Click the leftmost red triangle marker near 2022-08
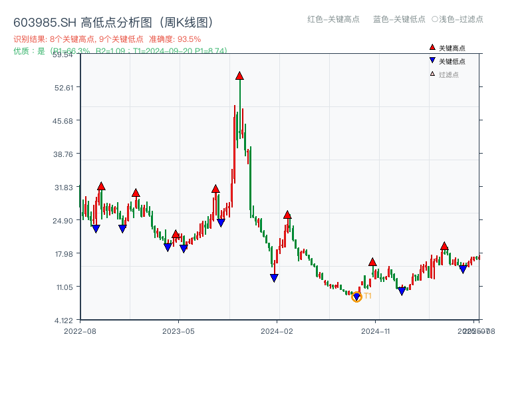Viewport: 532px width, 399px height. tap(100, 186)
